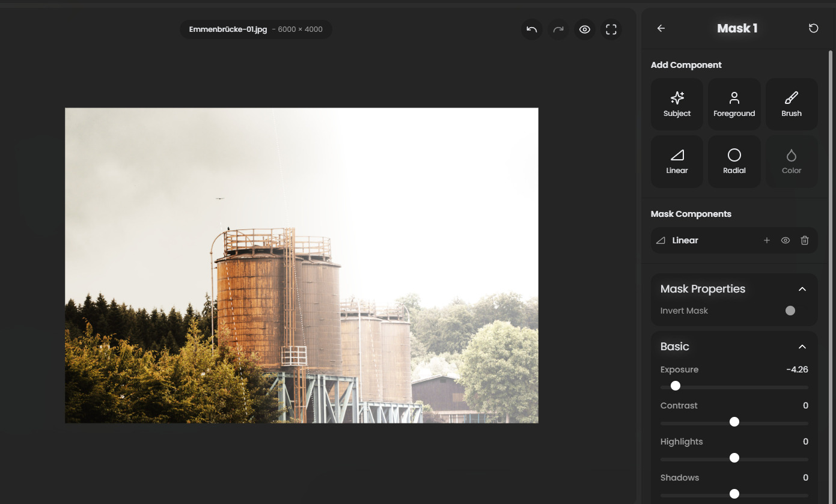This screenshot has width=836, height=504.
Task: Collapse the Mask Properties section
Action: [802, 289]
